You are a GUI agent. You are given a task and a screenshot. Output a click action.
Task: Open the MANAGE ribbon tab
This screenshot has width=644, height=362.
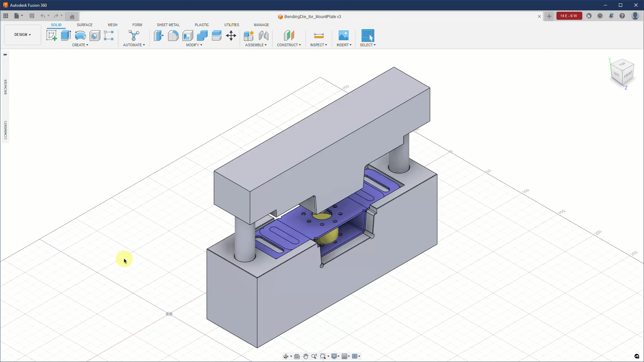click(261, 24)
